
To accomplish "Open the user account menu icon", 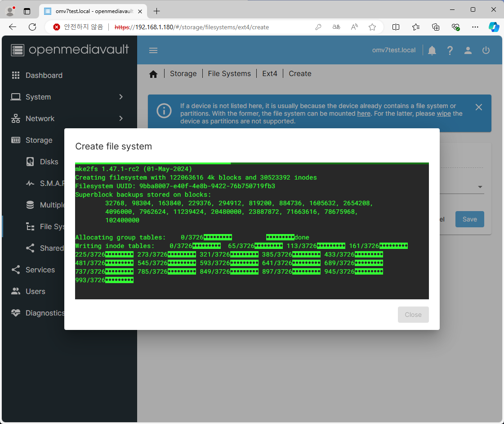I will pyautogui.click(x=468, y=50).
